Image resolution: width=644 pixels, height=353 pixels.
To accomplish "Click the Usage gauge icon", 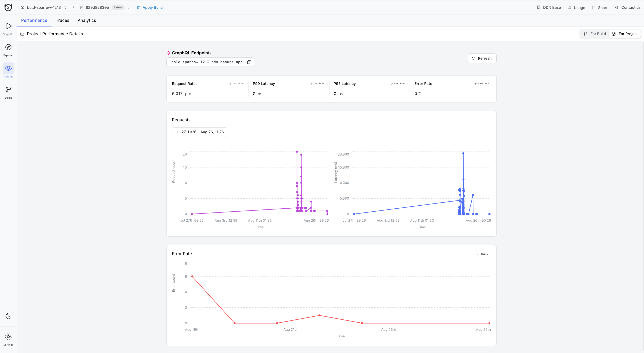I will 569,8.
